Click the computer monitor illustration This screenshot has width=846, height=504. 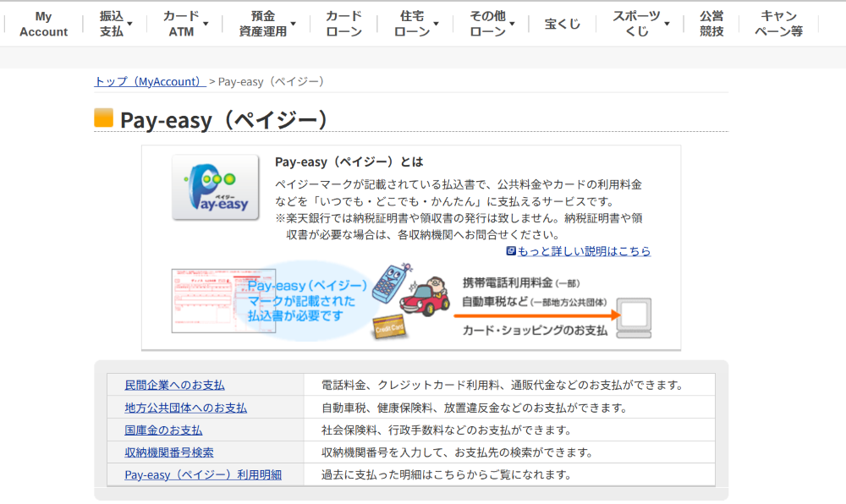[634, 317]
